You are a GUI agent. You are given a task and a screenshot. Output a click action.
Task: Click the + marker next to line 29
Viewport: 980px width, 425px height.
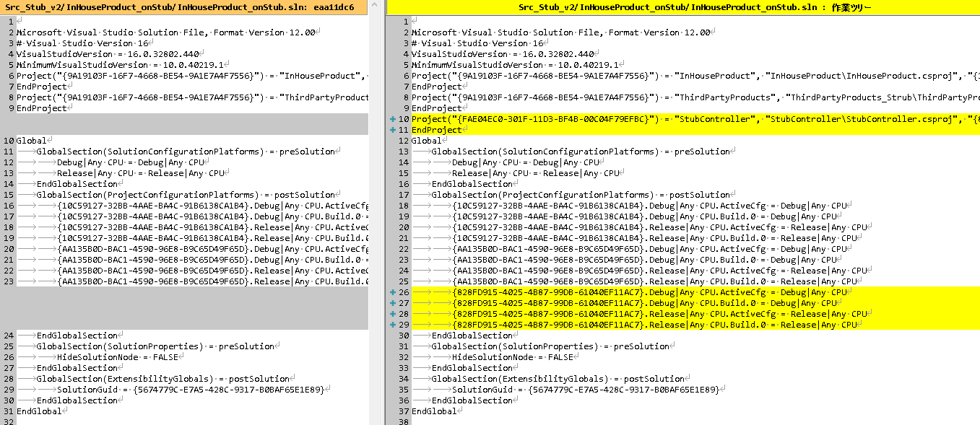tap(394, 324)
